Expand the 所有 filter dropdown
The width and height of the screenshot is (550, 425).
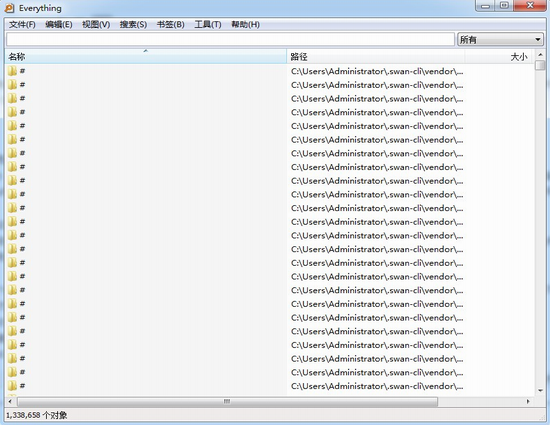coord(500,40)
